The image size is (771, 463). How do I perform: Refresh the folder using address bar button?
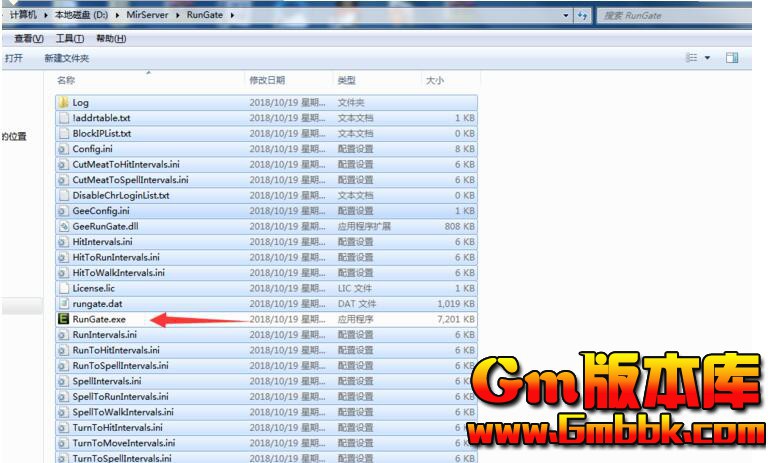(x=582, y=16)
